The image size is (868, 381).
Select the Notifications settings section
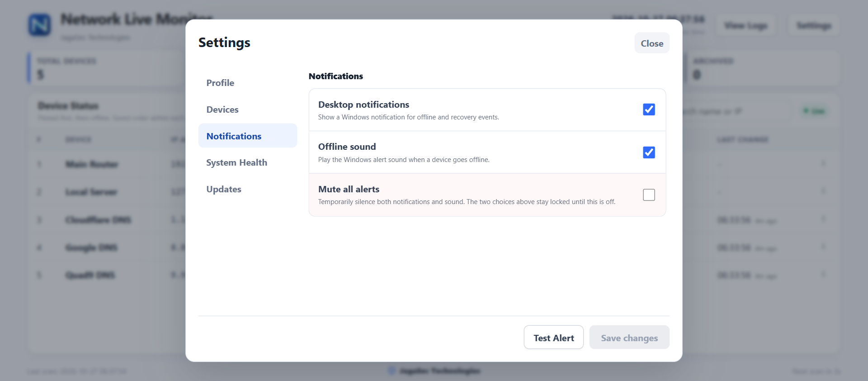(x=247, y=136)
